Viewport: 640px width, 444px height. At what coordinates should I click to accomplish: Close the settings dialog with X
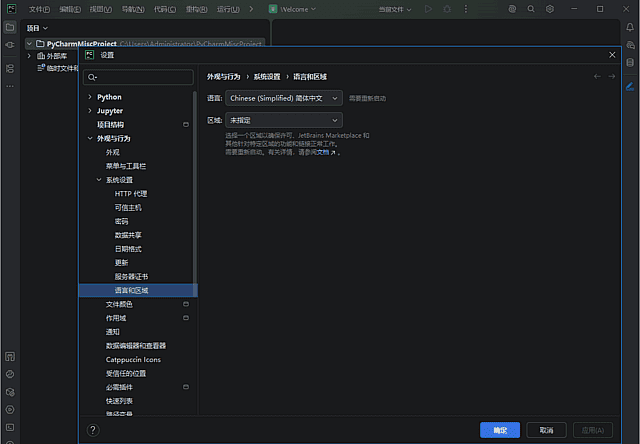tap(612, 55)
